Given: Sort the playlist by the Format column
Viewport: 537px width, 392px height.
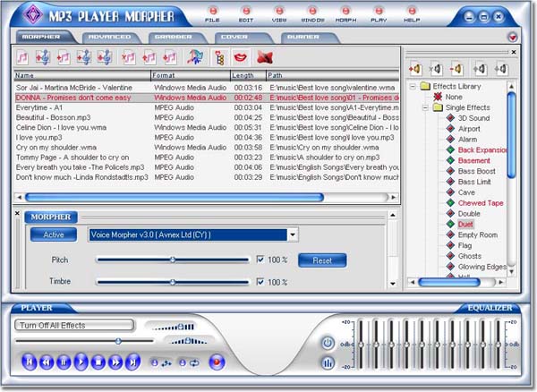Looking at the screenshot, I should point(191,75).
